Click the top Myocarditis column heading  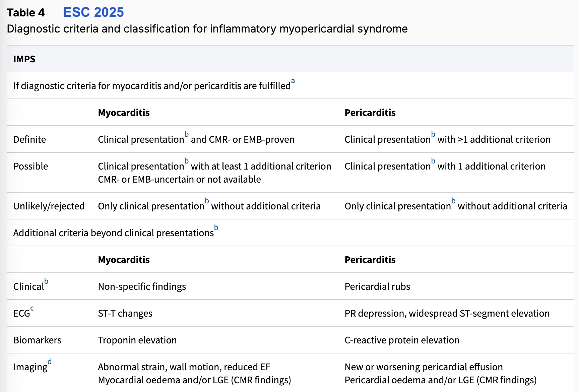[x=124, y=113]
